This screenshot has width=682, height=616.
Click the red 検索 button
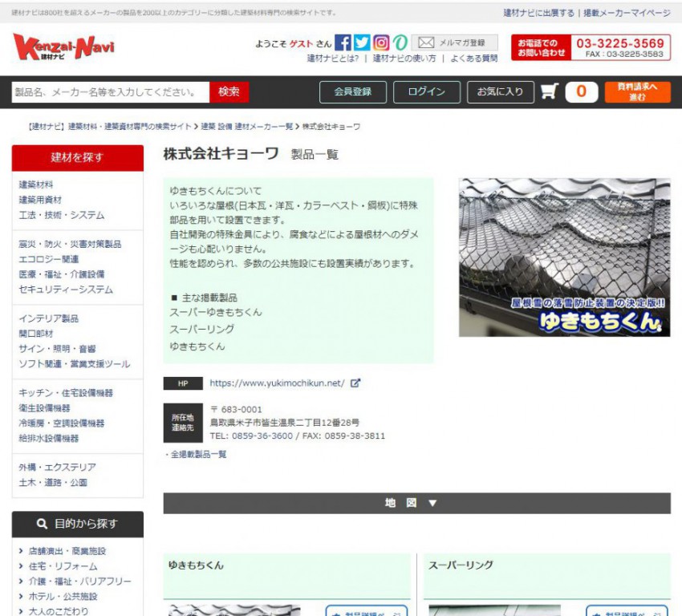pos(229,92)
